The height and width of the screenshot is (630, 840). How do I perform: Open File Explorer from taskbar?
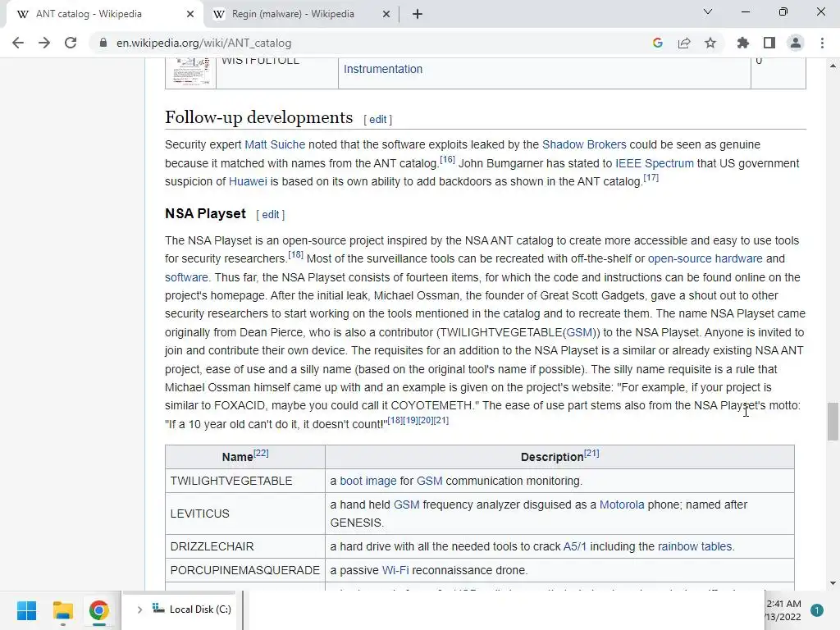point(62,610)
